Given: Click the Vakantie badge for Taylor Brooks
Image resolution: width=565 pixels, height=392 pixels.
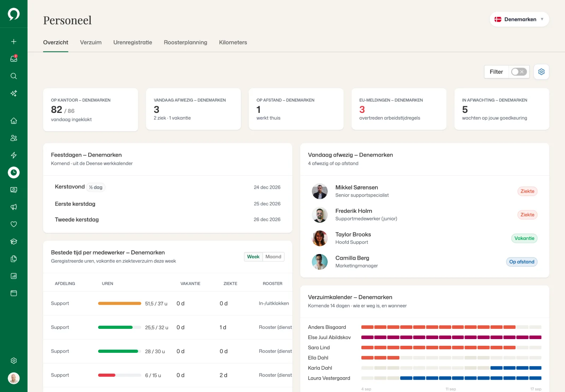Looking at the screenshot, I should pyautogui.click(x=524, y=238).
